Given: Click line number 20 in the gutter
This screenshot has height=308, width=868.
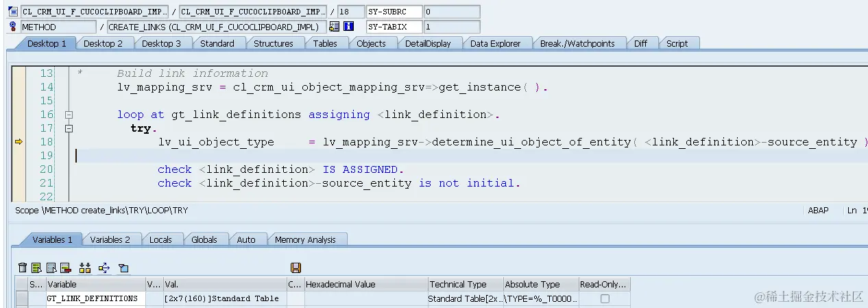Looking at the screenshot, I should tap(46, 169).
